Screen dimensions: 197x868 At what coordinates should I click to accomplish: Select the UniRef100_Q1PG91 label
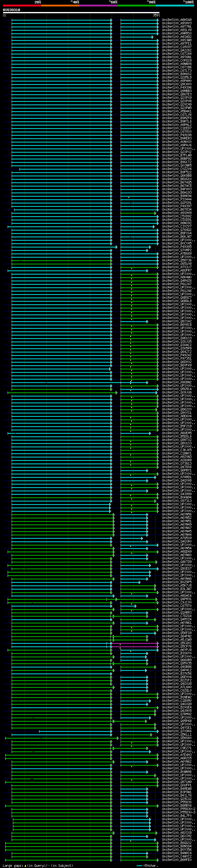177,203
